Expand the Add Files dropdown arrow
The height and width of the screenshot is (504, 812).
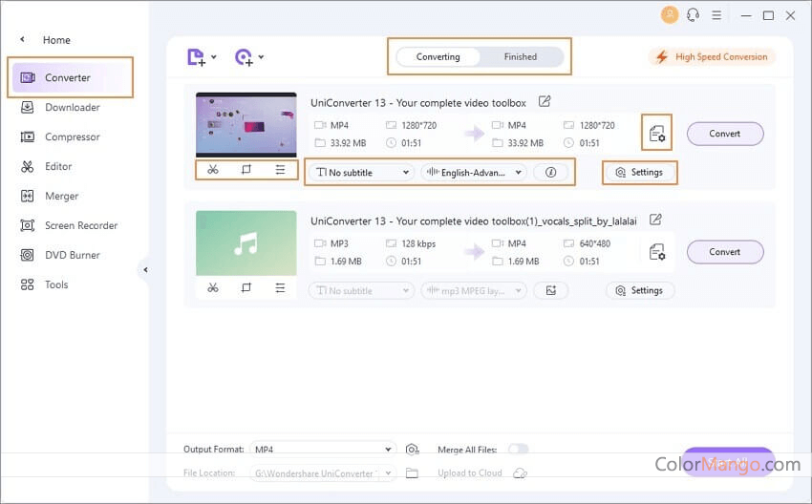pos(213,57)
